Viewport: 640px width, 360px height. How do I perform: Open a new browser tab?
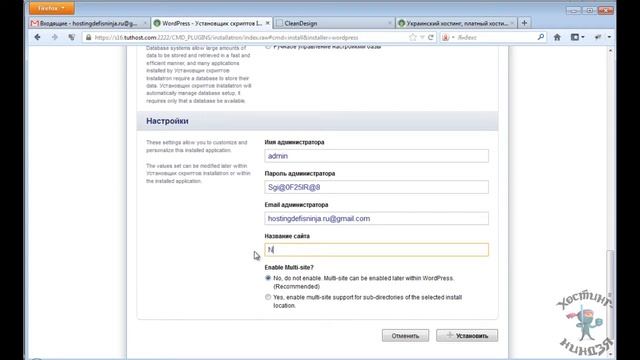pyautogui.click(x=524, y=23)
